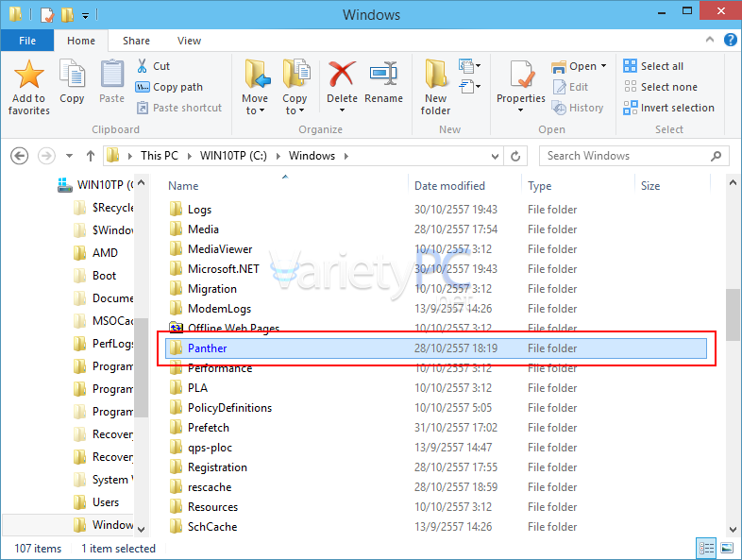Image resolution: width=742 pixels, height=560 pixels.
Task: Click the Open button in ribbon
Action: click(x=574, y=66)
